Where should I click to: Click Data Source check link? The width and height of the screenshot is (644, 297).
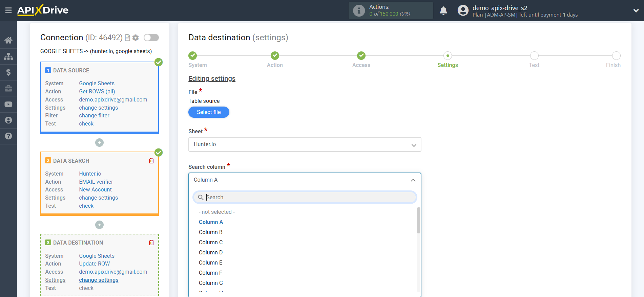click(x=86, y=123)
